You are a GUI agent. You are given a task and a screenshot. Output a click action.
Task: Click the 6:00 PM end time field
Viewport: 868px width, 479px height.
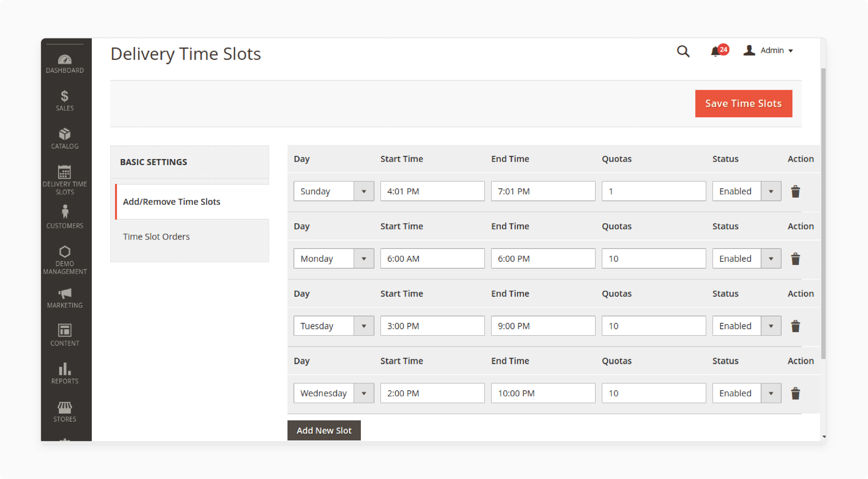pyautogui.click(x=543, y=259)
